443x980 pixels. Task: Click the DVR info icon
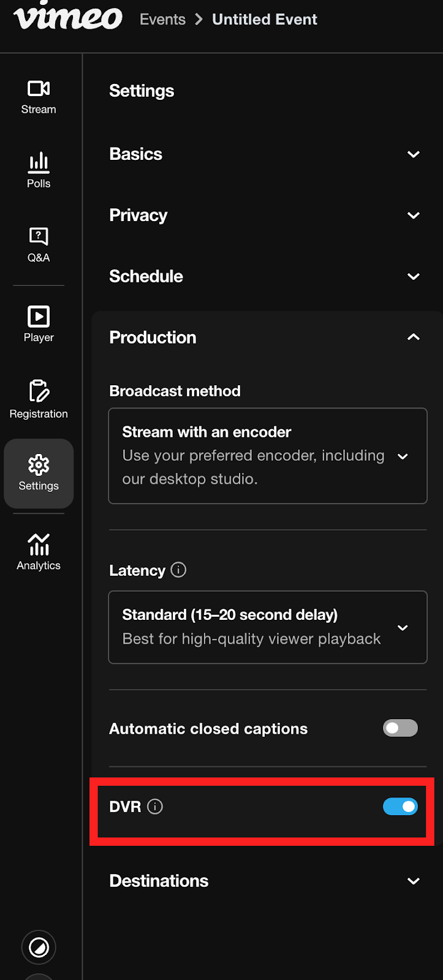(156, 807)
